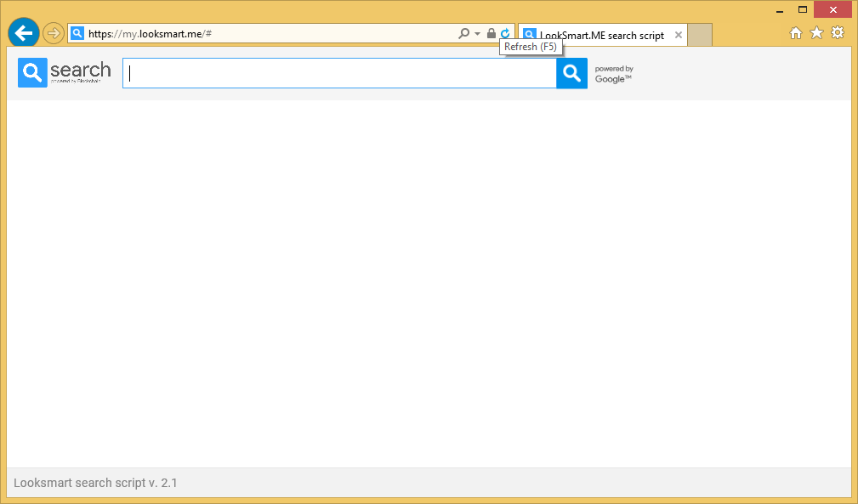Image resolution: width=858 pixels, height=504 pixels.
Task: Maximize the browser window
Action: [x=802, y=9]
